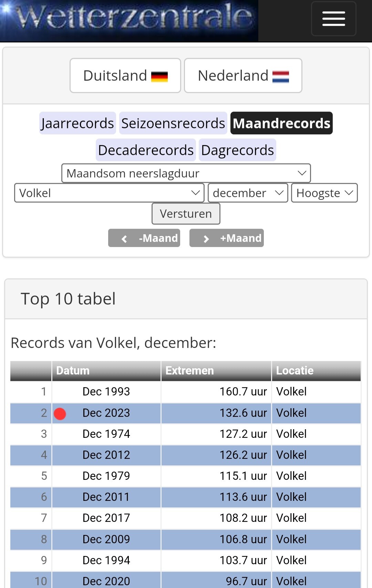Open the hamburger navigation menu
The height and width of the screenshot is (588, 372).
[333, 19]
